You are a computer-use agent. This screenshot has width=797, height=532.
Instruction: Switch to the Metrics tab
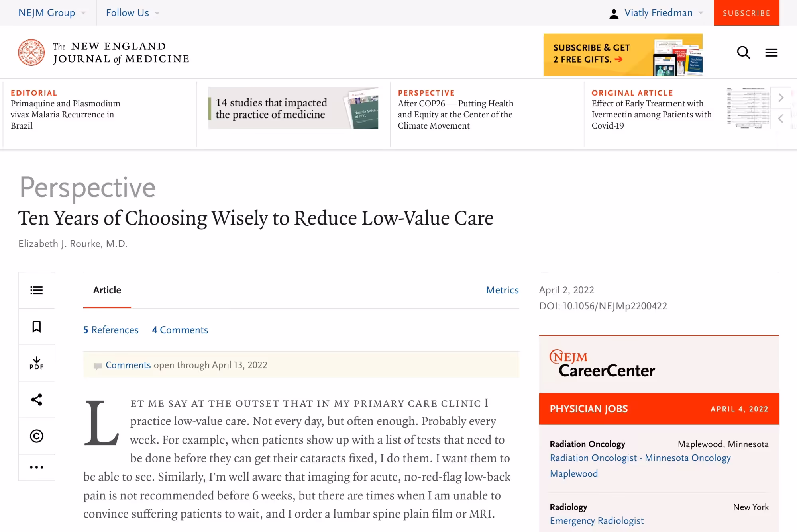tap(502, 290)
